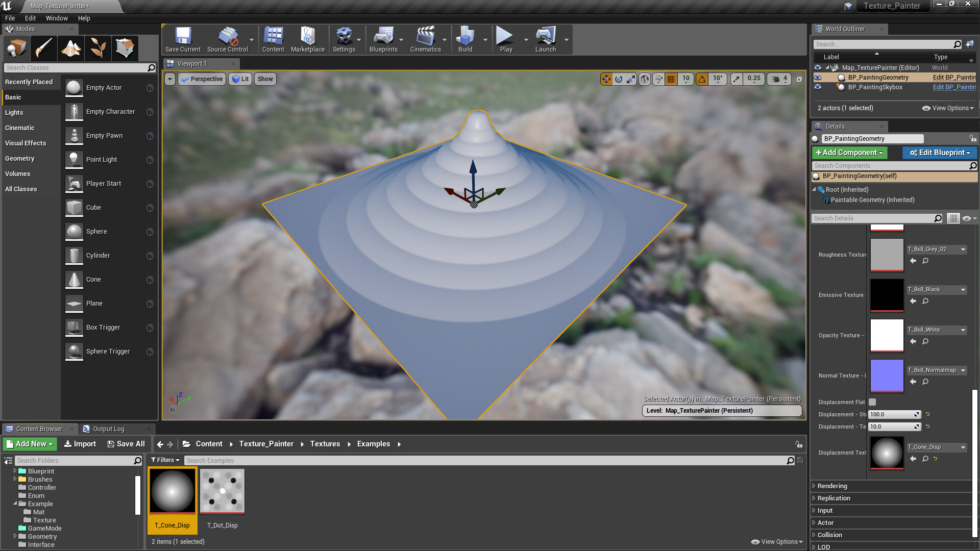Viewport: 980px width, 551px height.
Task: Open Blueprints toolbar icon
Action: 383,40
